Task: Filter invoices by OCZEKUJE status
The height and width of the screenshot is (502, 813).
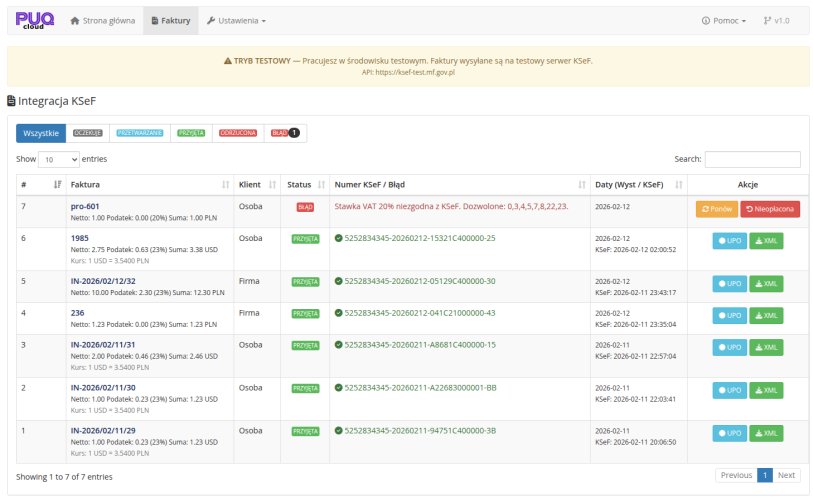Action: tap(88, 133)
